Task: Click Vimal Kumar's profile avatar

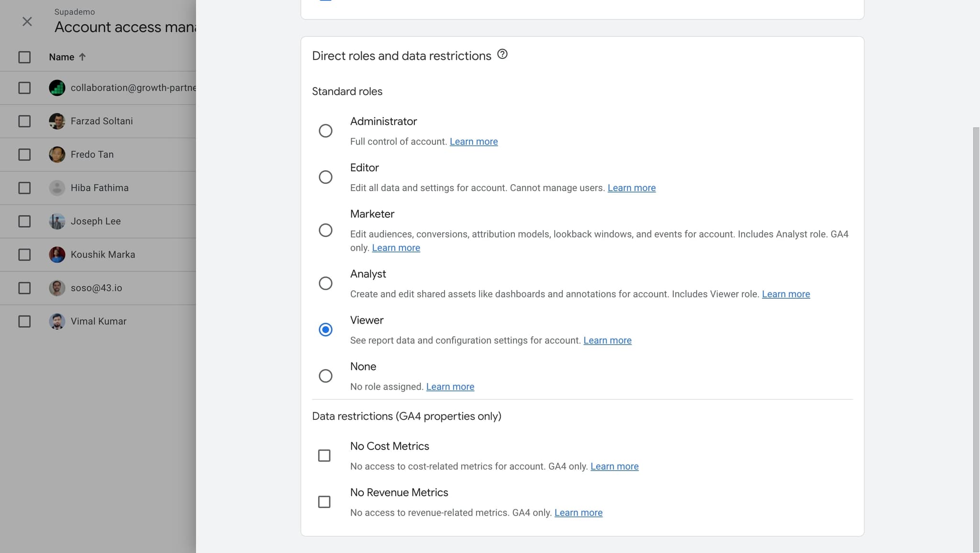Action: tap(57, 321)
